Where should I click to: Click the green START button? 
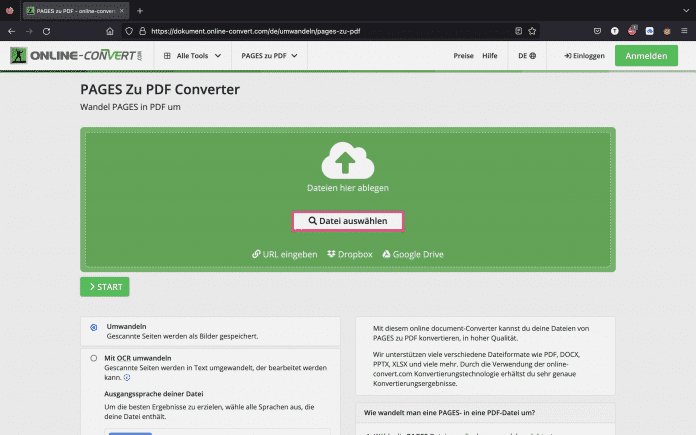[x=105, y=287]
